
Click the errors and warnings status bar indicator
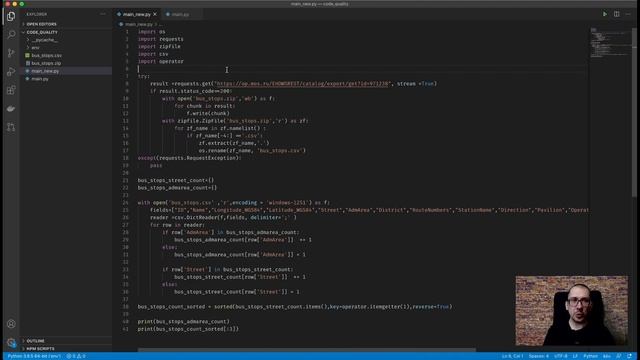(76, 356)
